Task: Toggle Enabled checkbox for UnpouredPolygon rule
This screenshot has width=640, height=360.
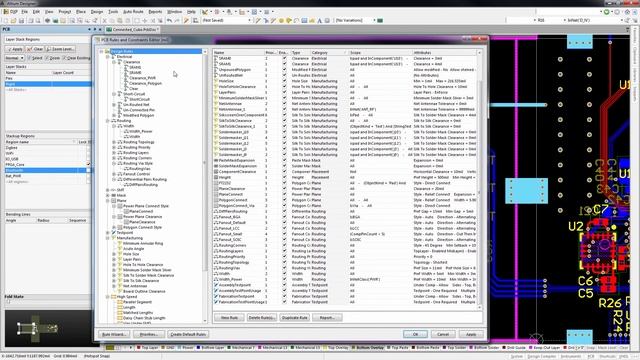Action: [x=284, y=70]
